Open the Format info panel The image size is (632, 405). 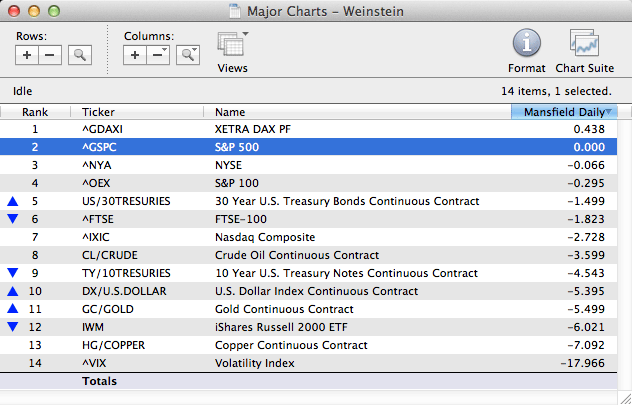click(x=527, y=50)
